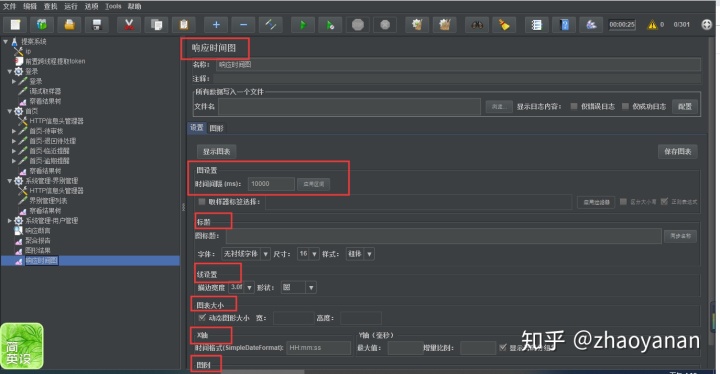The height and width of the screenshot is (374, 720).
Task: Toggle the 区分大小写 case-sensitive checkbox
Action: click(x=623, y=201)
